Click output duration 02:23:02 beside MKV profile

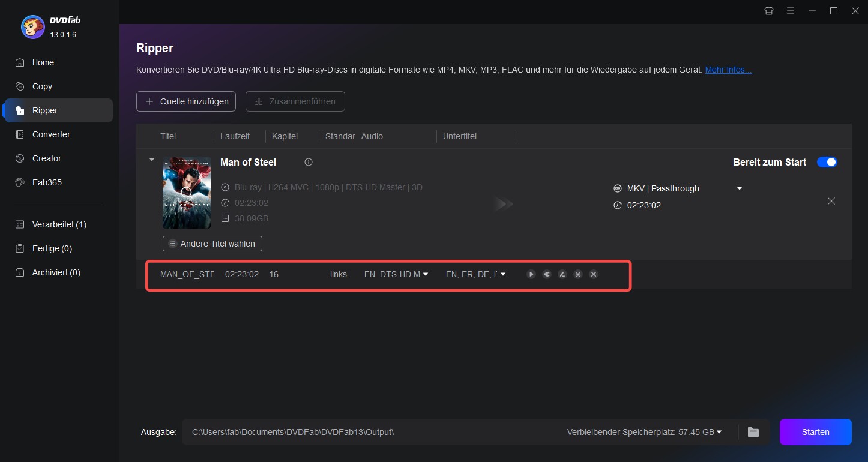point(644,205)
